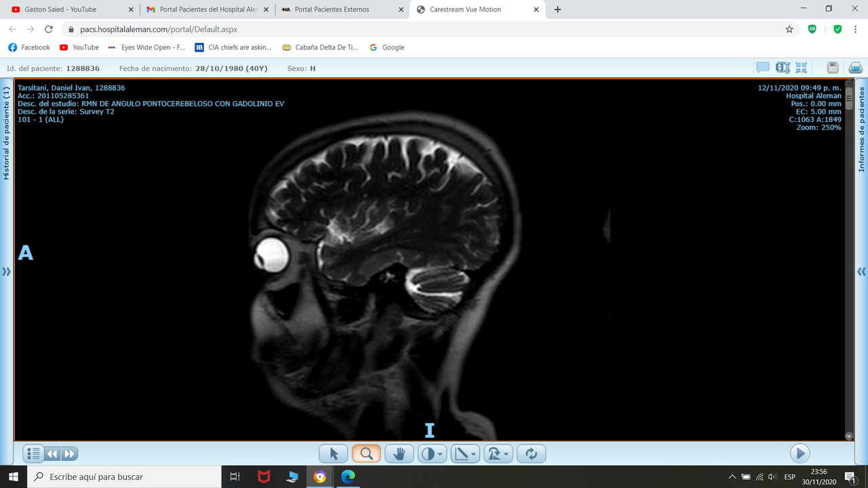This screenshot has width=868, height=488.
Task: Switch to the Portal Pacientes Externos tab
Action: coord(342,9)
